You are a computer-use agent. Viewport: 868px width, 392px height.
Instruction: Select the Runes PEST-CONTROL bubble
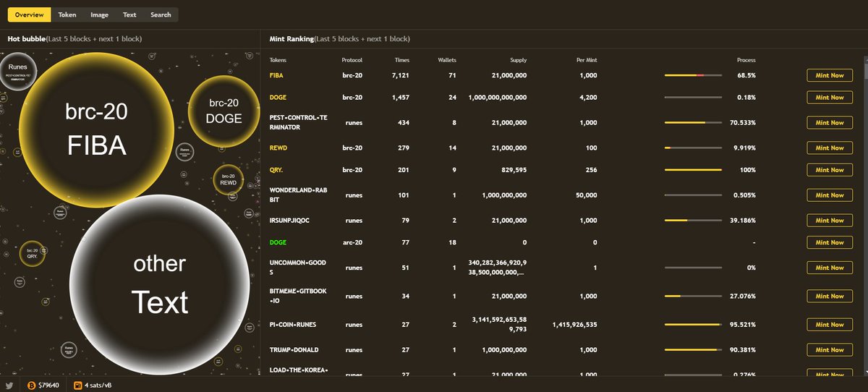tap(18, 71)
